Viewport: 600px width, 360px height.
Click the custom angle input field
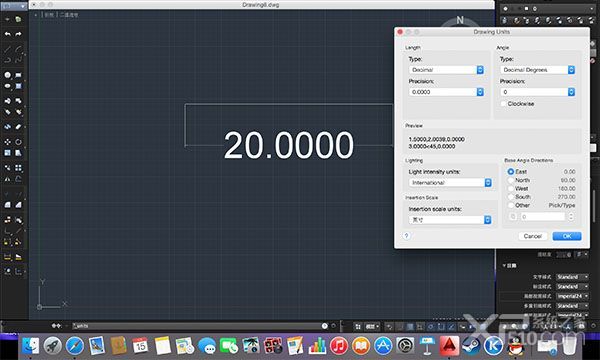[x=542, y=217]
